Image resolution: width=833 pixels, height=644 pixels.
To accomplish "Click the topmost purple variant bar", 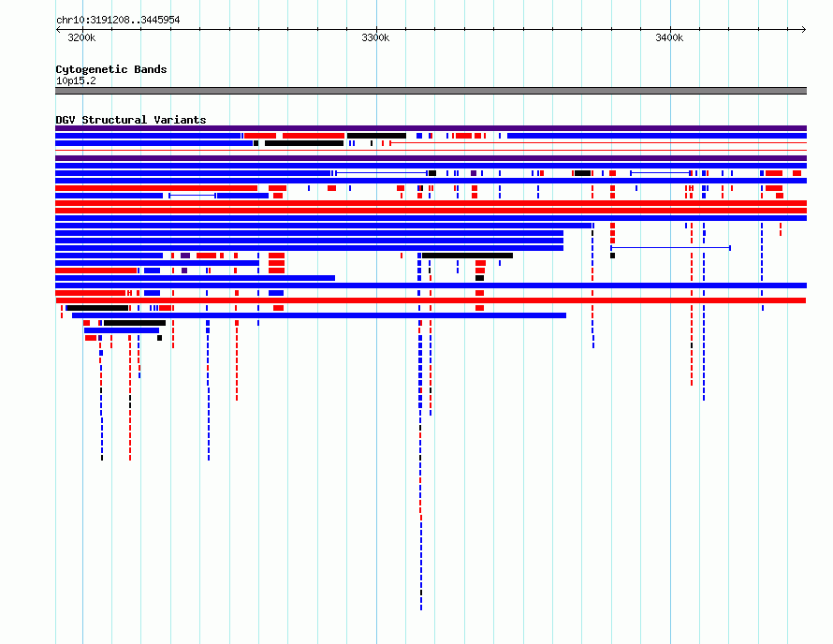I will [x=431, y=128].
